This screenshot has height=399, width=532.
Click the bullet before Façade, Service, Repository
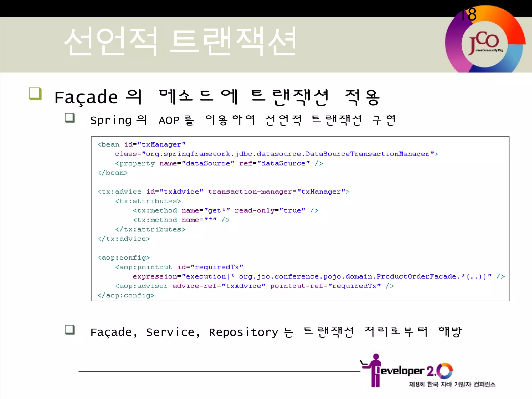70,330
